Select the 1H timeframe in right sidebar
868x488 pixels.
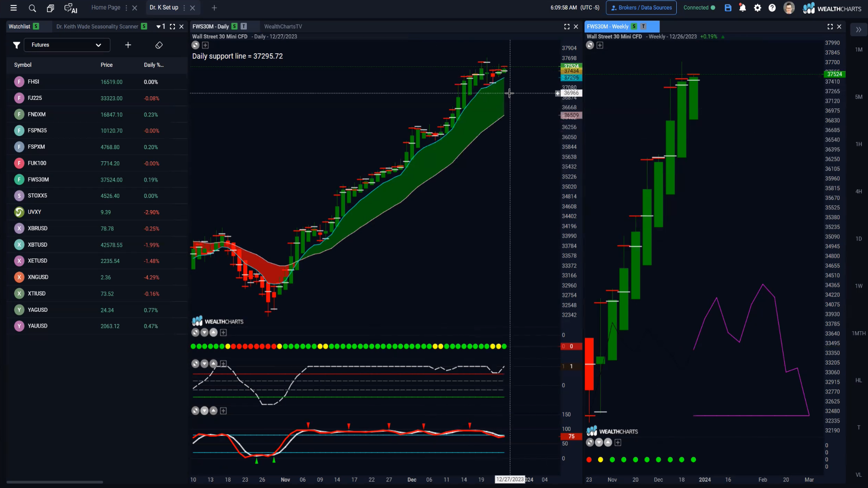pyautogui.click(x=859, y=144)
